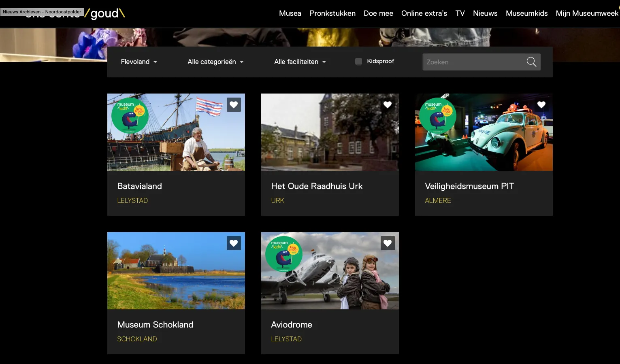The image size is (620, 364).
Task: Favorite Batavialand with the heart icon
Action: pos(234,105)
